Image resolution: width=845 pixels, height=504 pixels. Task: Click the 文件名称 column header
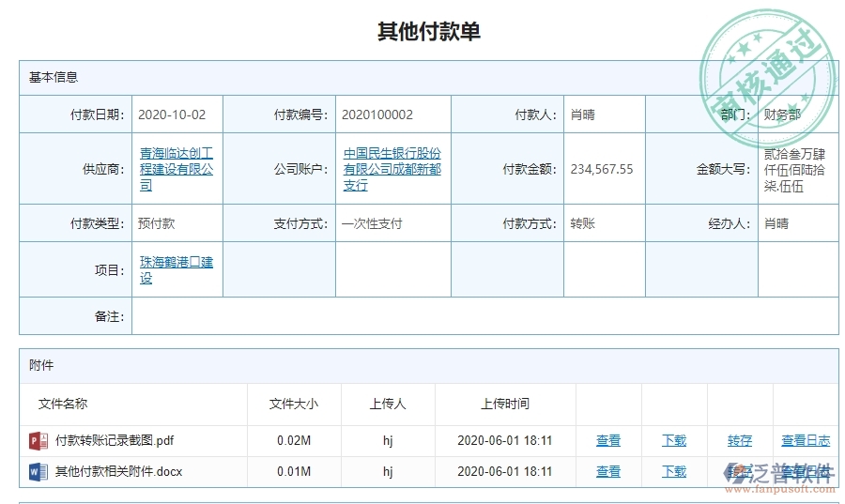(x=63, y=404)
